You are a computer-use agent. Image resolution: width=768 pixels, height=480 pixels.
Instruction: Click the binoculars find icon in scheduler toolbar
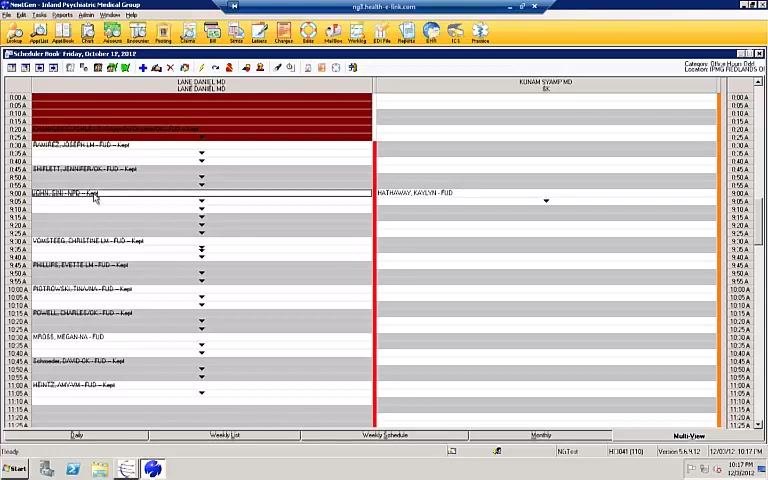click(x=353, y=68)
